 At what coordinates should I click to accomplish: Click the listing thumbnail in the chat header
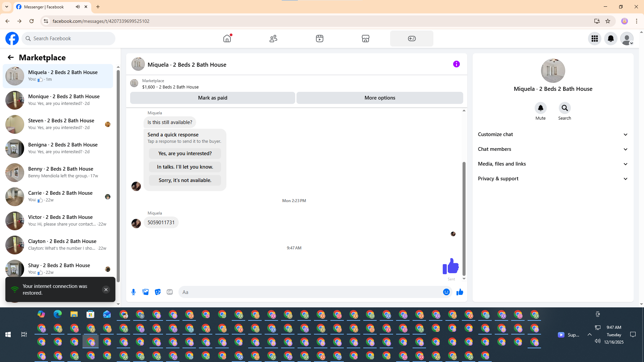click(138, 64)
